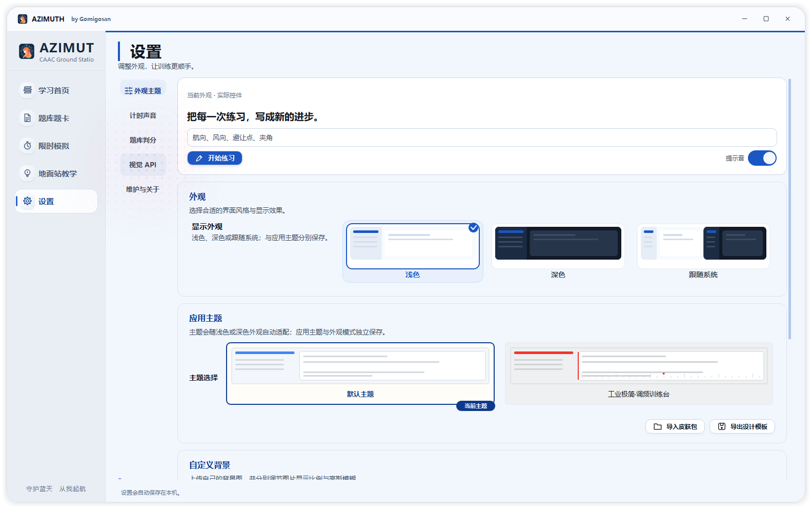Select the 跟随系统 appearance option

pyautogui.click(x=703, y=251)
